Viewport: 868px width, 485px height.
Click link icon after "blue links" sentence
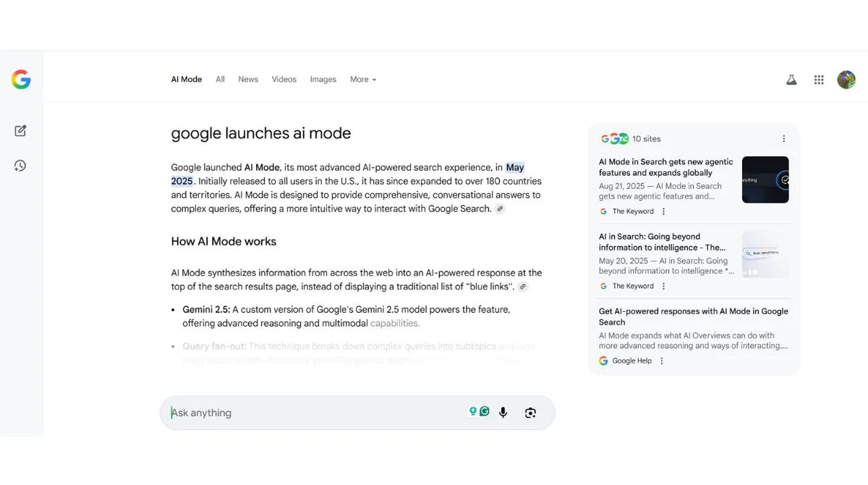(x=523, y=287)
